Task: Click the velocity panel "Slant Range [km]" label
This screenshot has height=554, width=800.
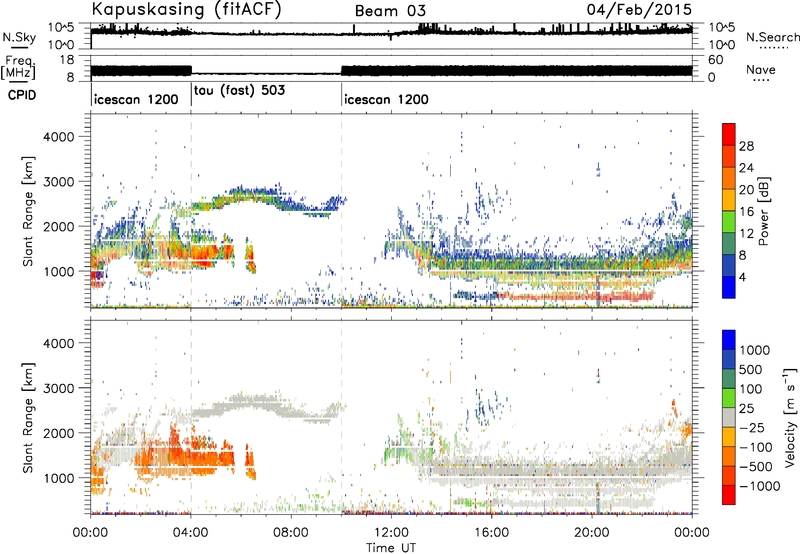Action: (x=28, y=417)
